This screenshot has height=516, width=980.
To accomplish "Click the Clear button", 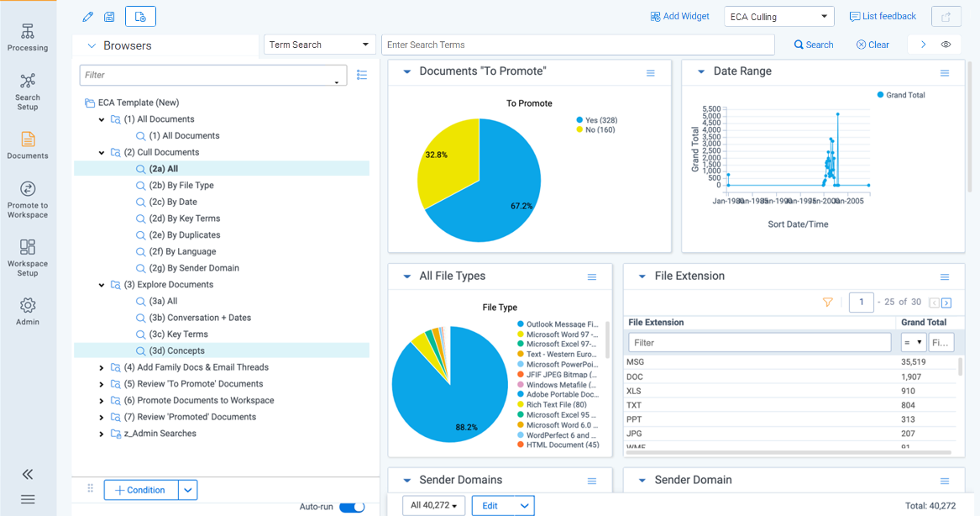I will (x=873, y=45).
